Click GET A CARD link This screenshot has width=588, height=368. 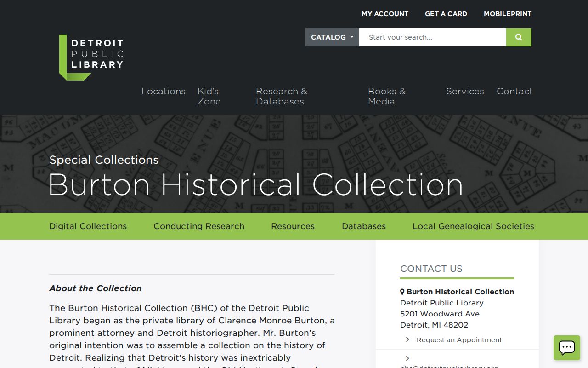pyautogui.click(x=446, y=14)
